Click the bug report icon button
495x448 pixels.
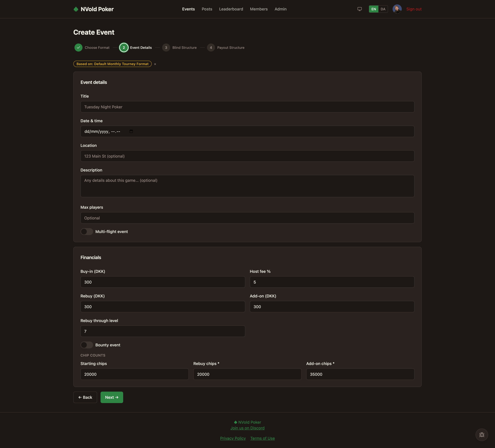482,435
